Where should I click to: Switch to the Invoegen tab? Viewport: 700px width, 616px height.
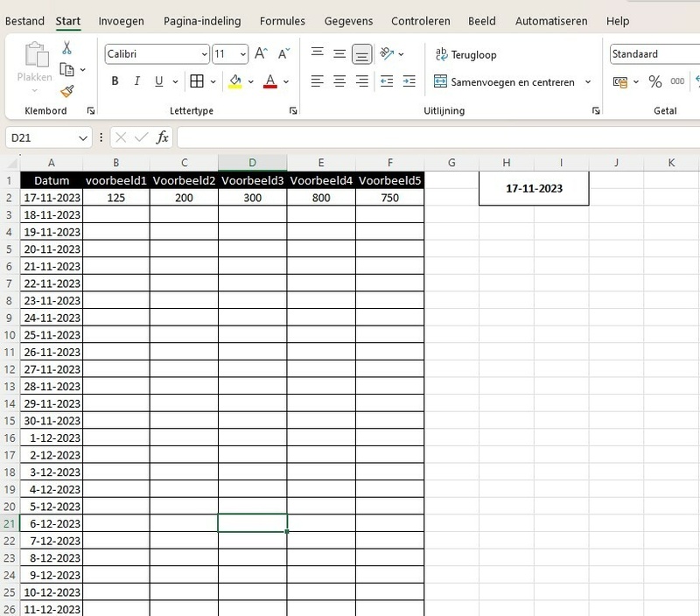[x=121, y=21]
